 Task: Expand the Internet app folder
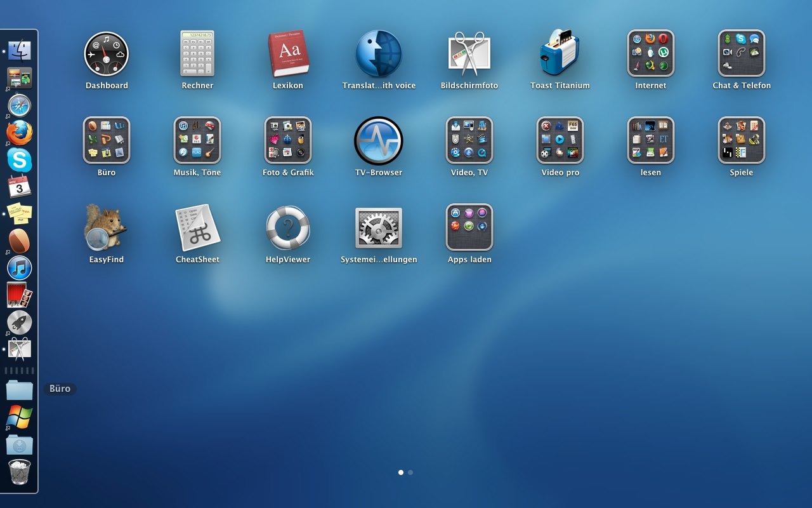pyautogui.click(x=650, y=53)
